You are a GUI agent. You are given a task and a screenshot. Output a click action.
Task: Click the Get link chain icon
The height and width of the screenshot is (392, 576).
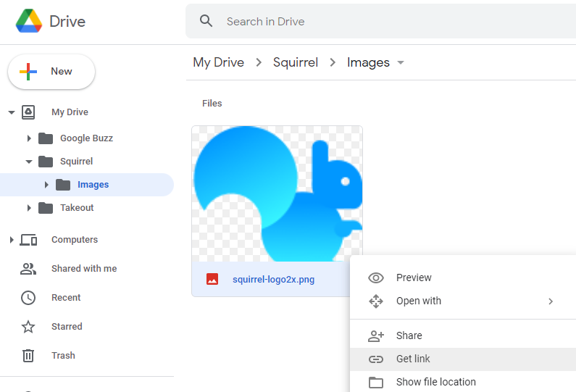coord(376,359)
